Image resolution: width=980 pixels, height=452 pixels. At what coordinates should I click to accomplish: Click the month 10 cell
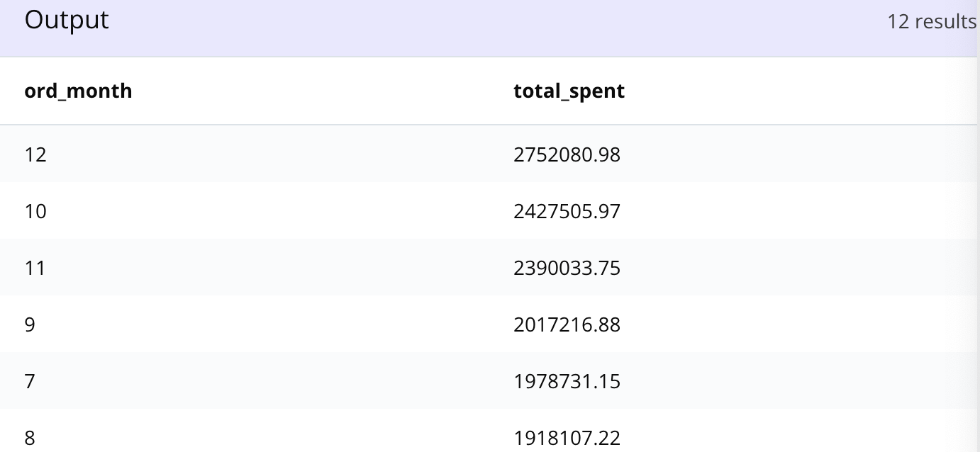[x=35, y=211]
